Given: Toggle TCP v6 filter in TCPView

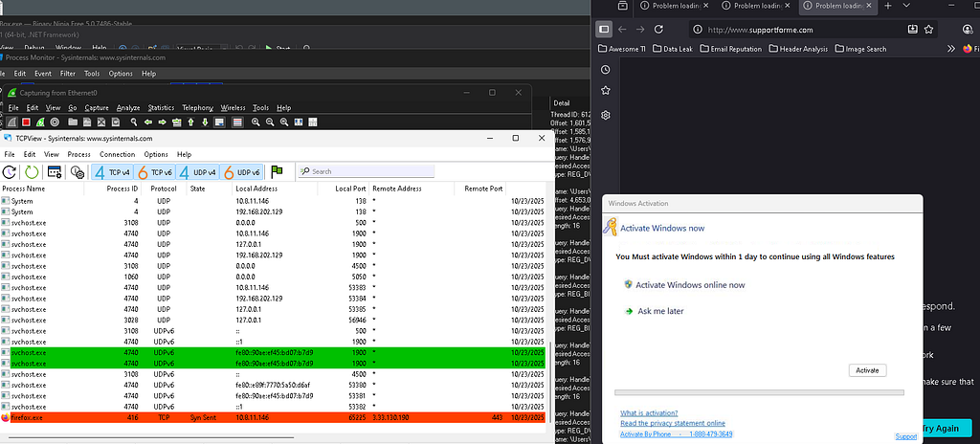Looking at the screenshot, I should (x=156, y=171).
